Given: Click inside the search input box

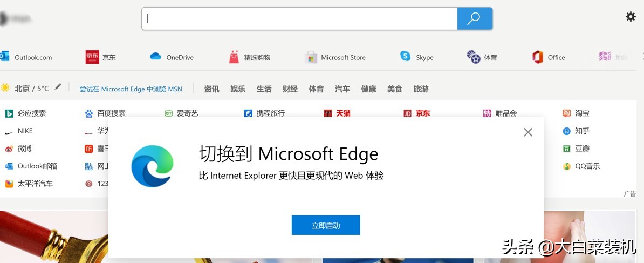Looking at the screenshot, I should [x=299, y=19].
